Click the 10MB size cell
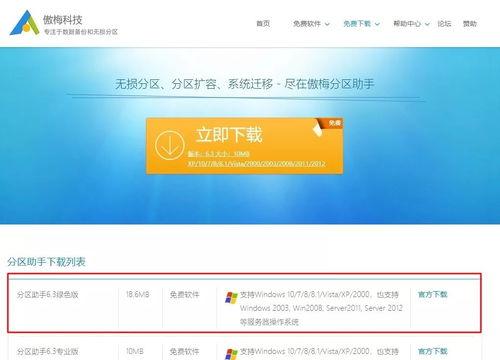Screen dimensions: 500x360 (x=135, y=351)
